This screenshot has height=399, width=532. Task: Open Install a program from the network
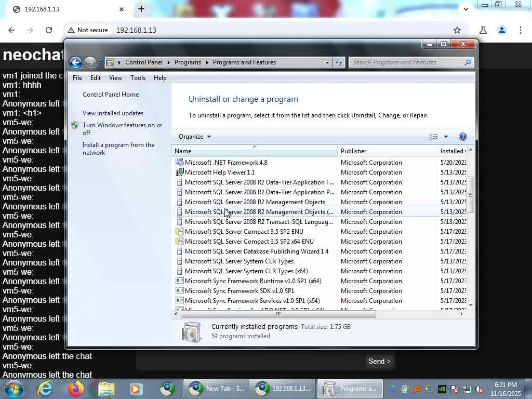tap(118, 149)
